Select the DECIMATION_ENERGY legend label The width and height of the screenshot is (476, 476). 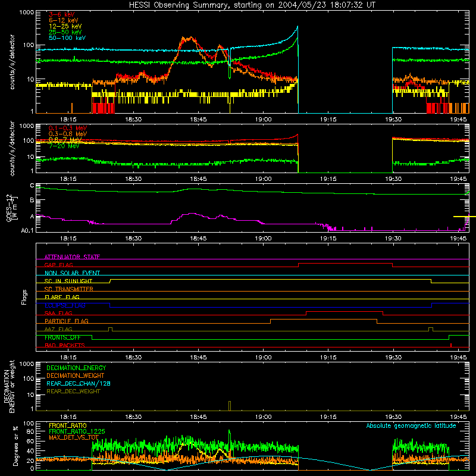[76, 368]
